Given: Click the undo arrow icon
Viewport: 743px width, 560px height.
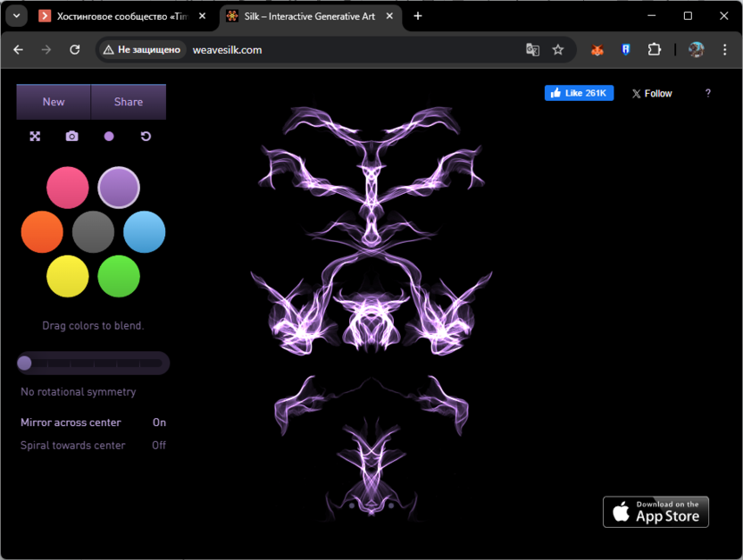Looking at the screenshot, I should [x=146, y=137].
